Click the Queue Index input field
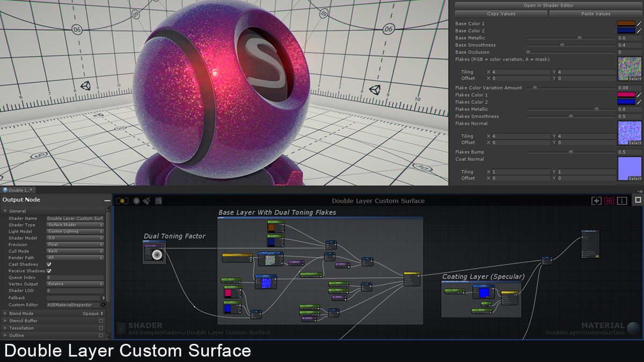644x362 pixels. tap(75, 277)
